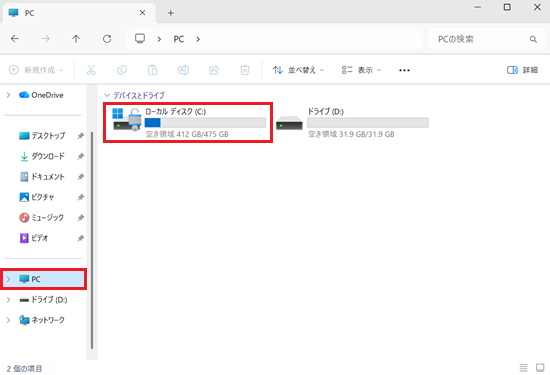The image size is (550, 375).
Task: Click the navigation pane scrollbar
Action: point(92,240)
